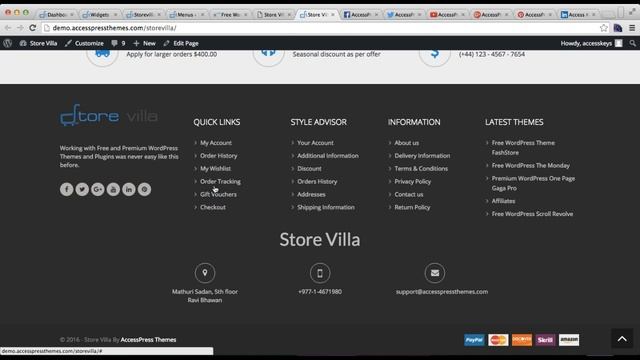Open the admin bar search icon
The width and height of the screenshot is (640, 360).
pyautogui.click(x=632, y=43)
